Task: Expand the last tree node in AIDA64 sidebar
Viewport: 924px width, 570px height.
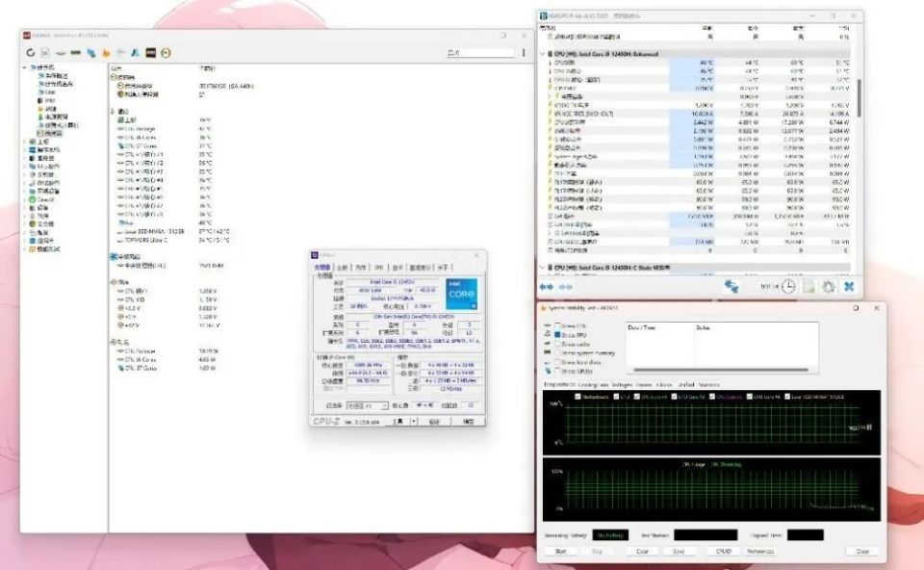Action: tap(25, 248)
